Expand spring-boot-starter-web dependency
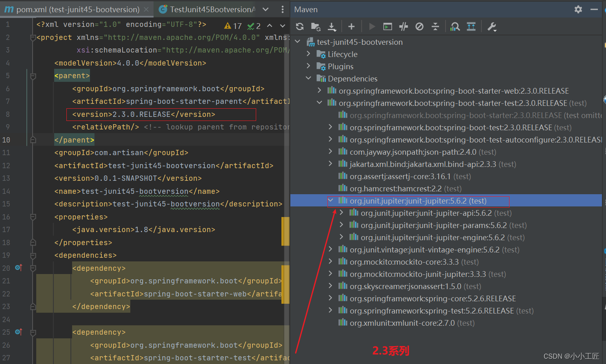 [x=319, y=90]
